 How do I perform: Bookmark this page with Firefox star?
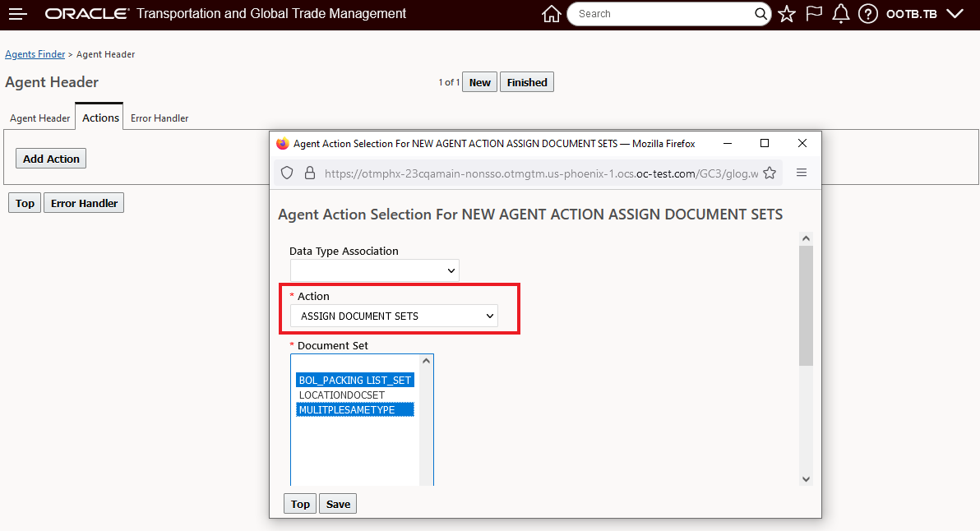[770, 173]
